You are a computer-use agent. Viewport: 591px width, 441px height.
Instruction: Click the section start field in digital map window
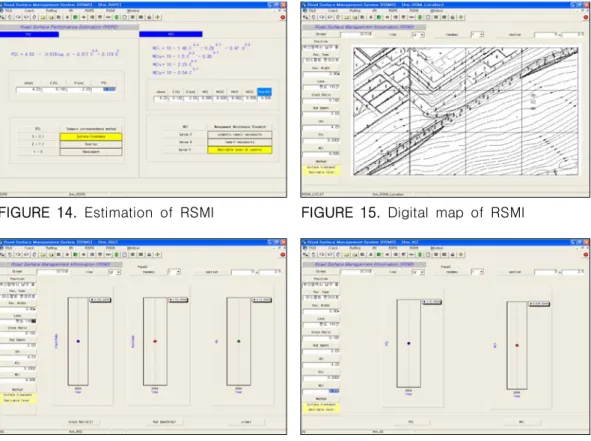[546, 35]
